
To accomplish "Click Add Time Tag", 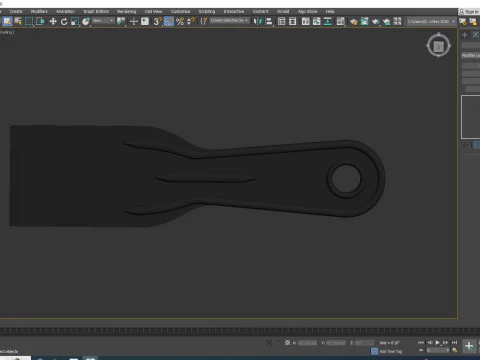I will click(391, 351).
